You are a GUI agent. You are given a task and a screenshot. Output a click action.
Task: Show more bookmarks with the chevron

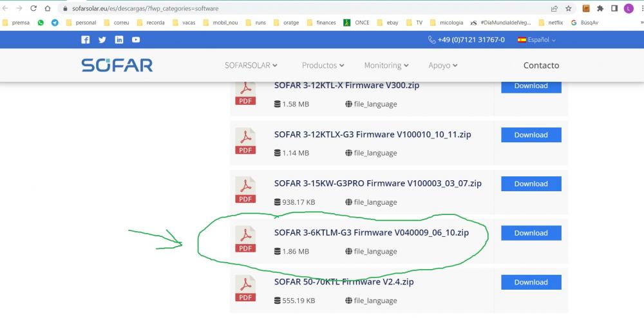tap(641, 23)
